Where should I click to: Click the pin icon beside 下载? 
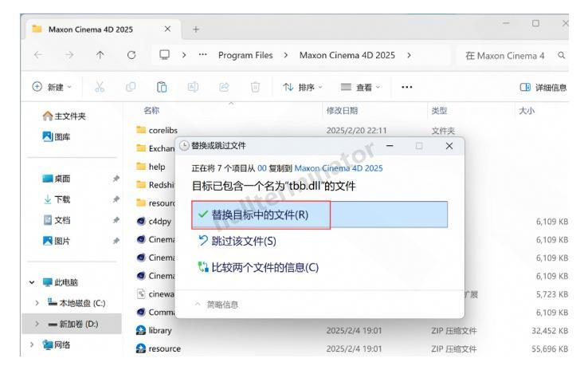[x=116, y=199]
